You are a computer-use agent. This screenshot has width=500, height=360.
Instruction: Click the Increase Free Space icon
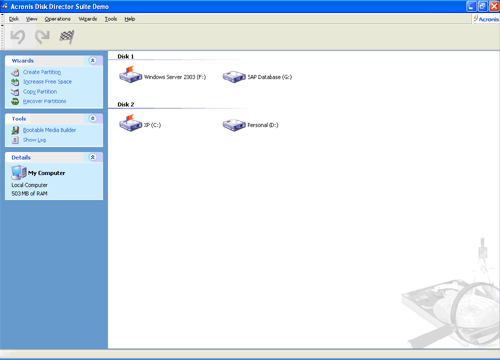tap(15, 82)
